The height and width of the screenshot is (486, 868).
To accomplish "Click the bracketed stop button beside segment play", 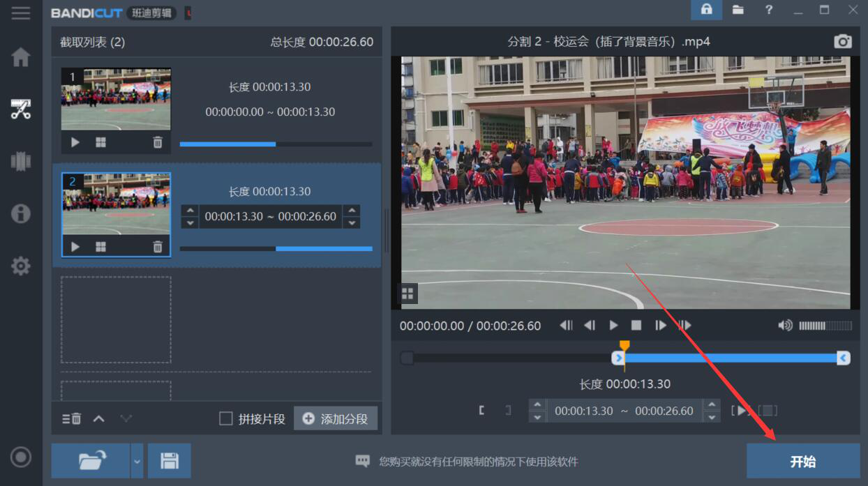I will (768, 411).
